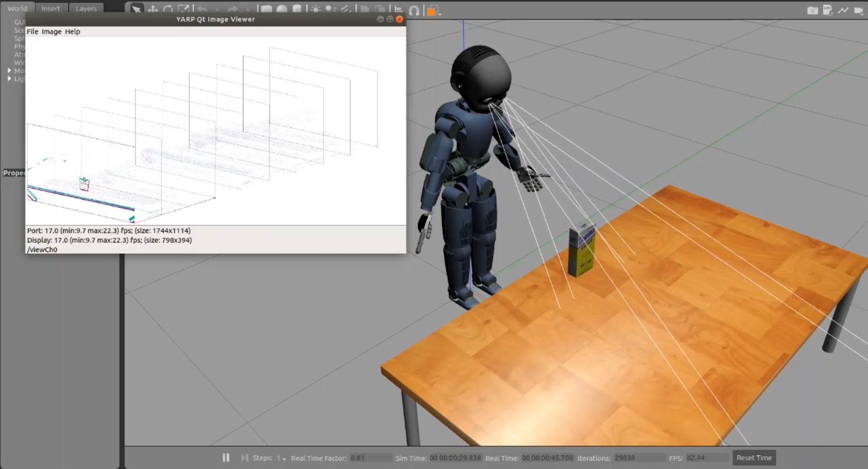
Task: Open the plotting tool
Action: (x=843, y=10)
